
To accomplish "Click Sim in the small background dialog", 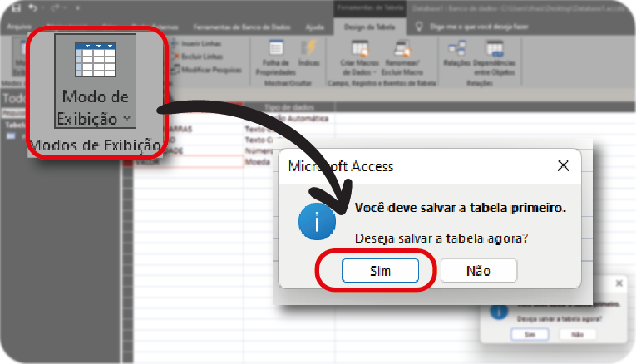I will coord(530,334).
